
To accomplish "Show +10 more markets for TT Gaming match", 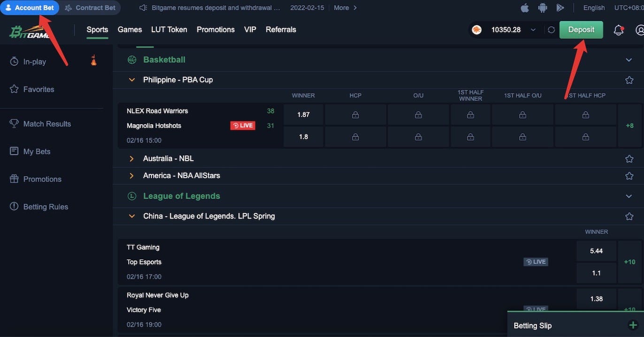I will [x=629, y=262].
